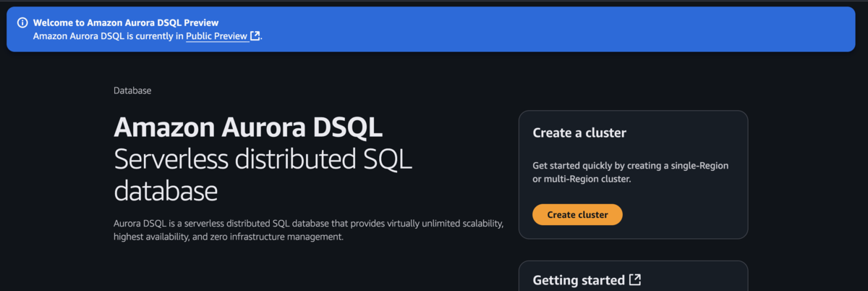Screen dimensions: 868x291
Task: Click the info icon in the welcome banner
Action: point(22,22)
